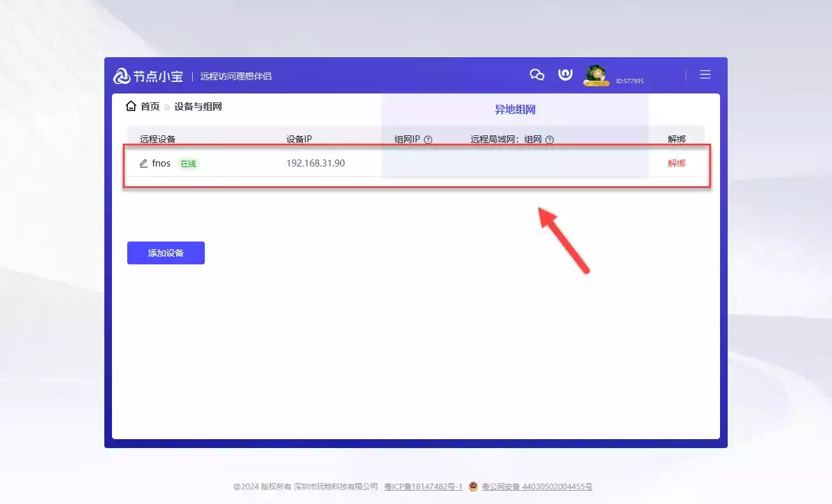Click the fnos device name

162,163
